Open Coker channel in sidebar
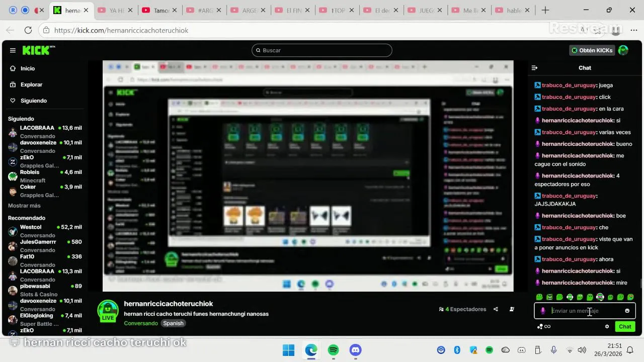 tap(45, 191)
